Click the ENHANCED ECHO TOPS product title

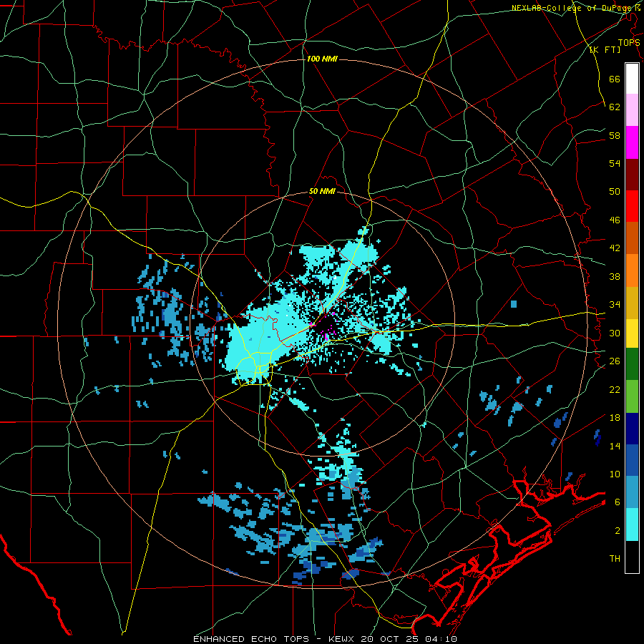[251, 639]
